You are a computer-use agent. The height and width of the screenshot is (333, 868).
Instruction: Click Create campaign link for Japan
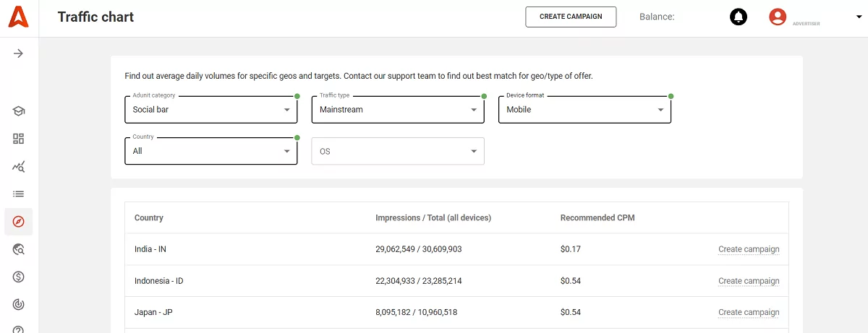click(x=749, y=313)
